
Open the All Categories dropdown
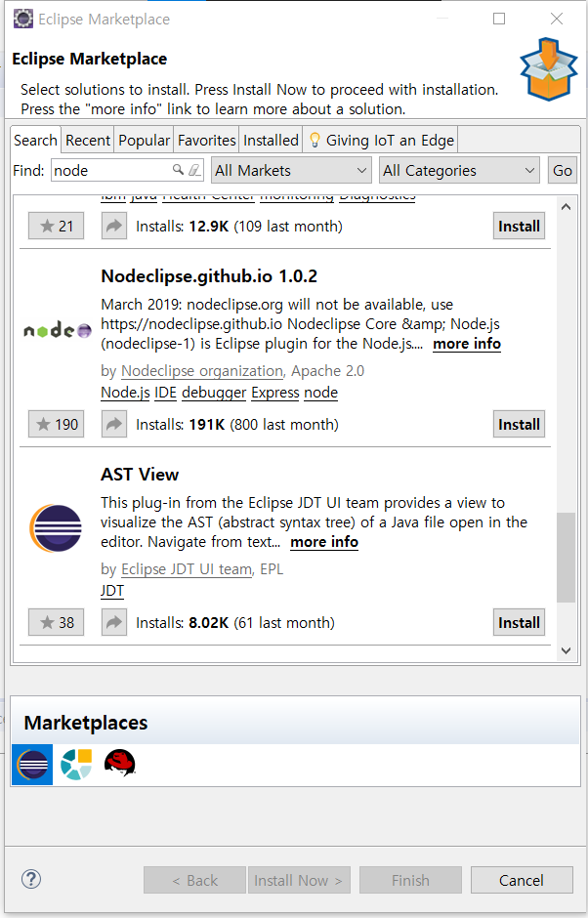click(x=459, y=170)
